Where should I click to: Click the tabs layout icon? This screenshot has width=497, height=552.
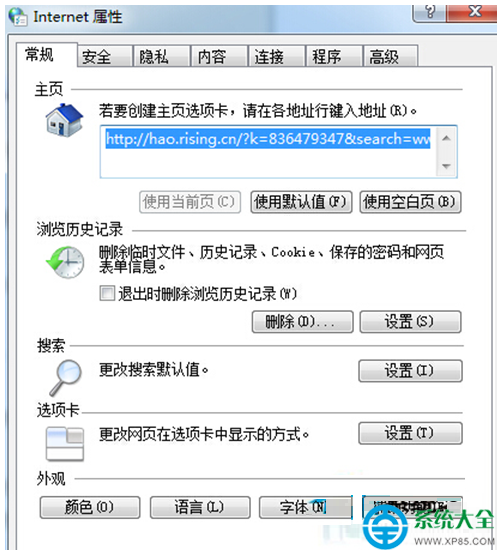(65, 444)
